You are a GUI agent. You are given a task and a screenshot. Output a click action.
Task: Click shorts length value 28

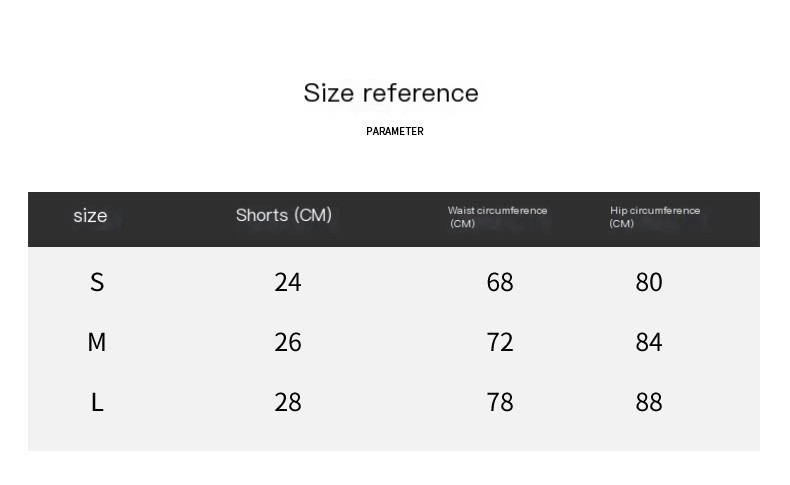point(288,402)
